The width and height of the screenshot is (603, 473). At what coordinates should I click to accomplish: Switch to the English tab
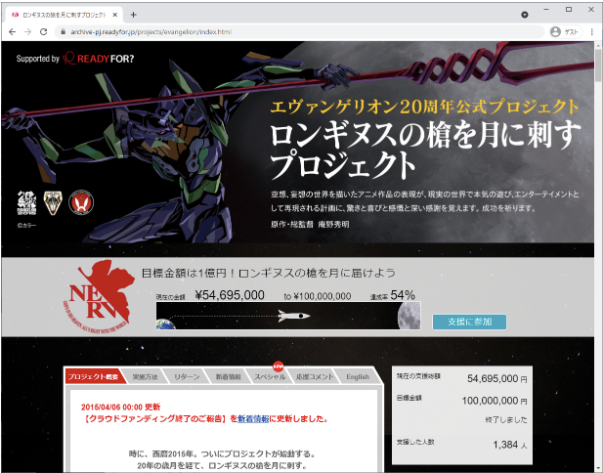pos(358,377)
